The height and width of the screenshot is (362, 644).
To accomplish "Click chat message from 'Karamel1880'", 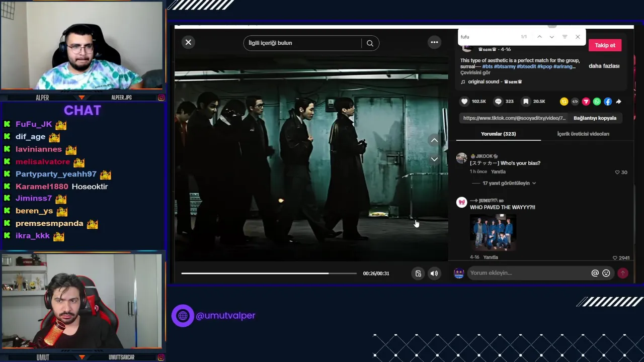I will tap(61, 187).
